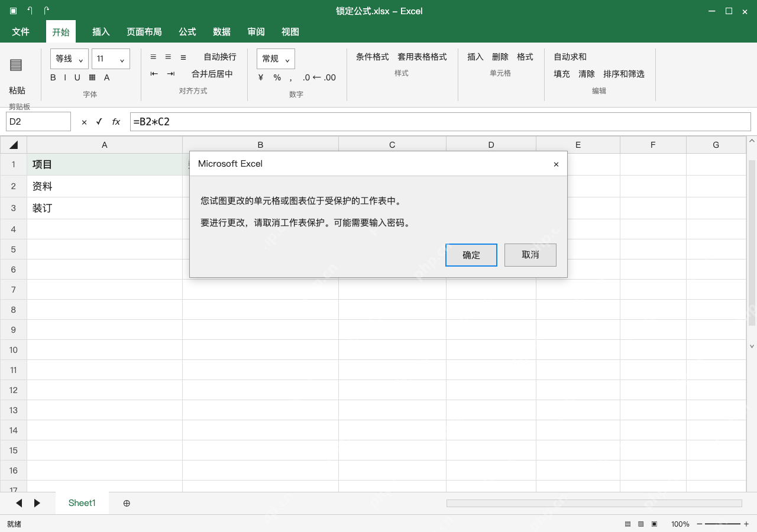
Task: Toggle Underline formatting (U)
Action: [77, 77]
